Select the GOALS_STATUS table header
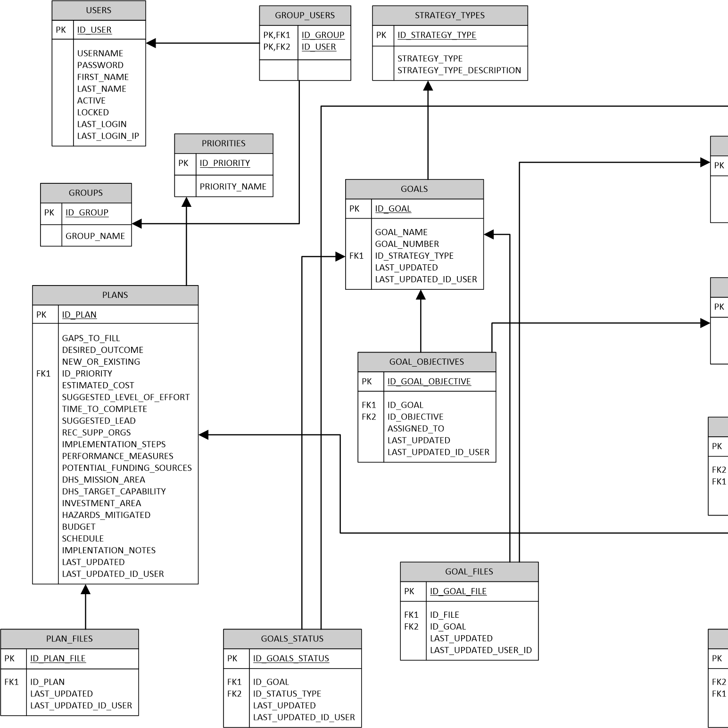 click(292, 639)
